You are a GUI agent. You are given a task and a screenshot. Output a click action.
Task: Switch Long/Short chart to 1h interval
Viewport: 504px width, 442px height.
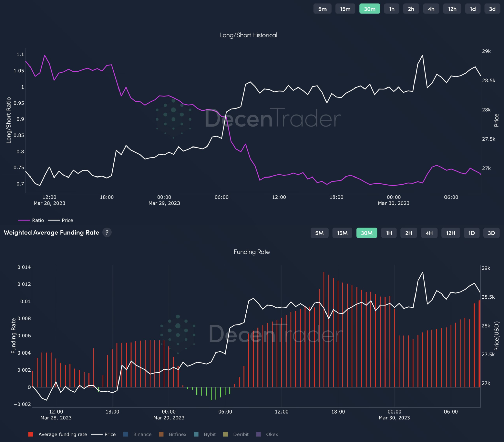[392, 9]
